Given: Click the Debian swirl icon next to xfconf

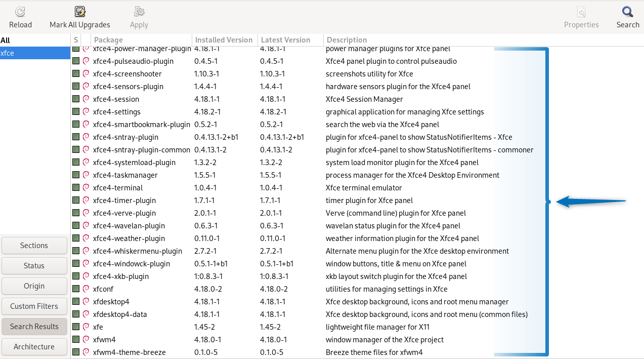Looking at the screenshot, I should [84, 289].
